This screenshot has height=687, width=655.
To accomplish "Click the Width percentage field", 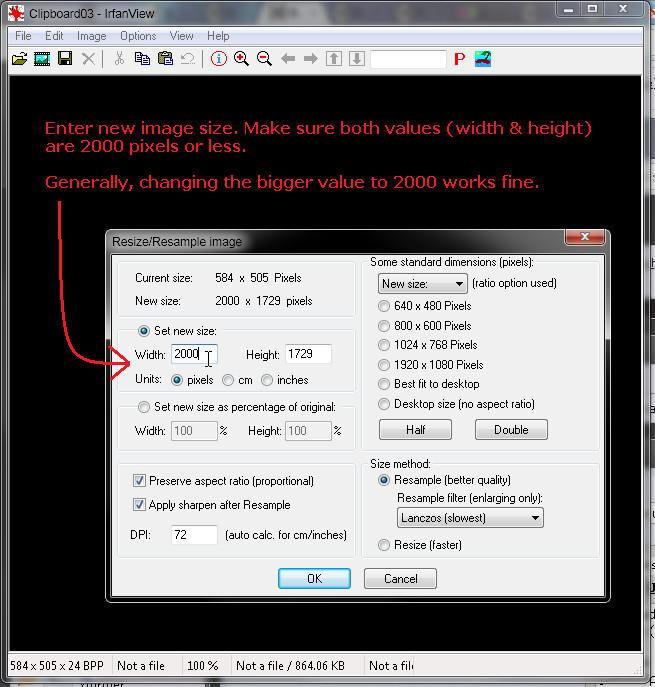I will tap(194, 431).
